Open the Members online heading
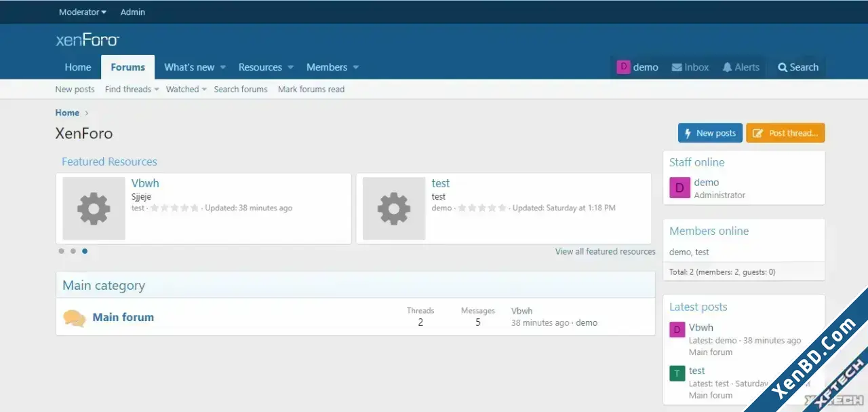The height and width of the screenshot is (412, 868). [x=709, y=231]
